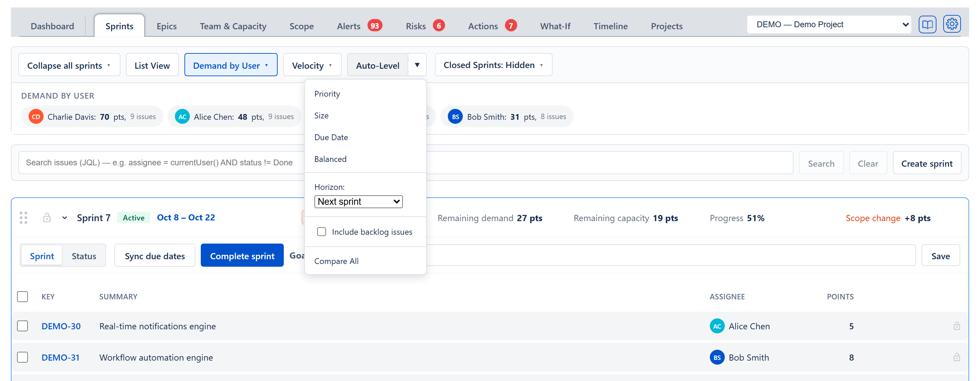The height and width of the screenshot is (381, 980).
Task: Click Risks badge showing 6
Action: pos(439,26)
